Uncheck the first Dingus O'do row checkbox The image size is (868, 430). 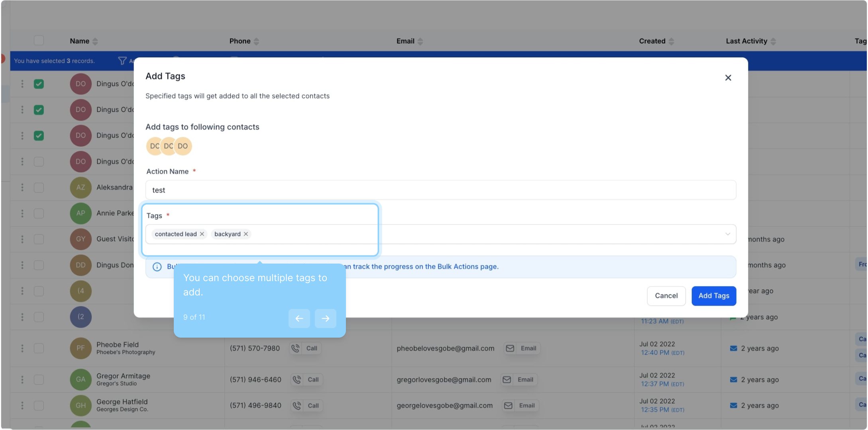(39, 84)
